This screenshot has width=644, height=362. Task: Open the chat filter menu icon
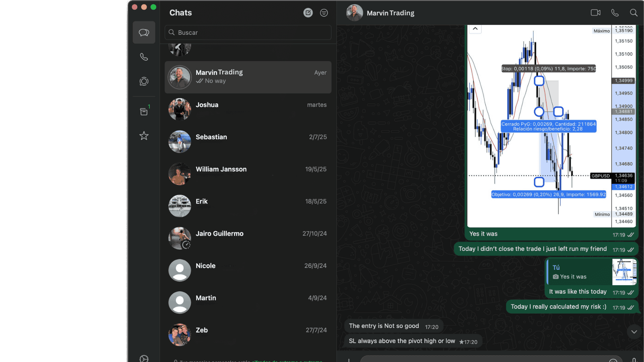(324, 13)
